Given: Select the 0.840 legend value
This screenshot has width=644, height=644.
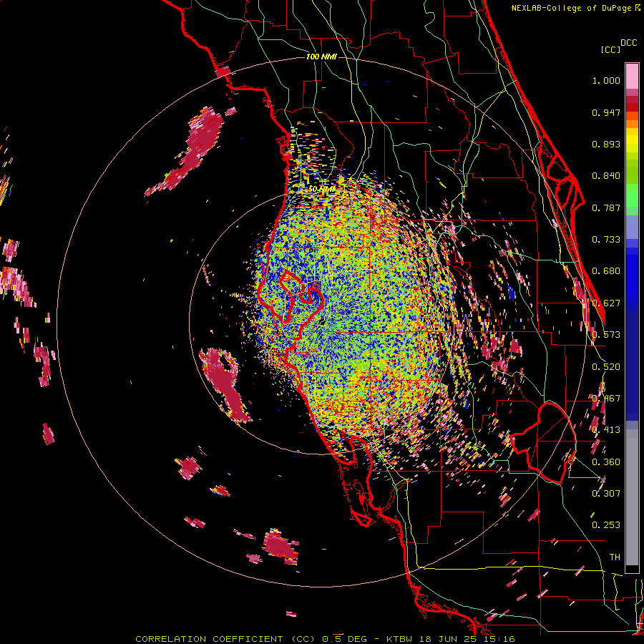Looking at the screenshot, I should tap(606, 176).
